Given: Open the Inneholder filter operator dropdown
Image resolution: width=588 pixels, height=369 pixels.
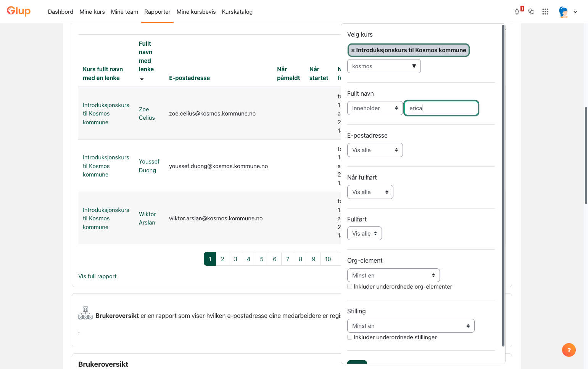Looking at the screenshot, I should [375, 108].
